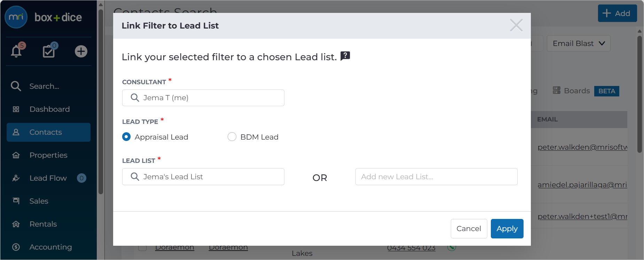Select the BDM Lead radio button
644x260 pixels.
[x=232, y=137]
